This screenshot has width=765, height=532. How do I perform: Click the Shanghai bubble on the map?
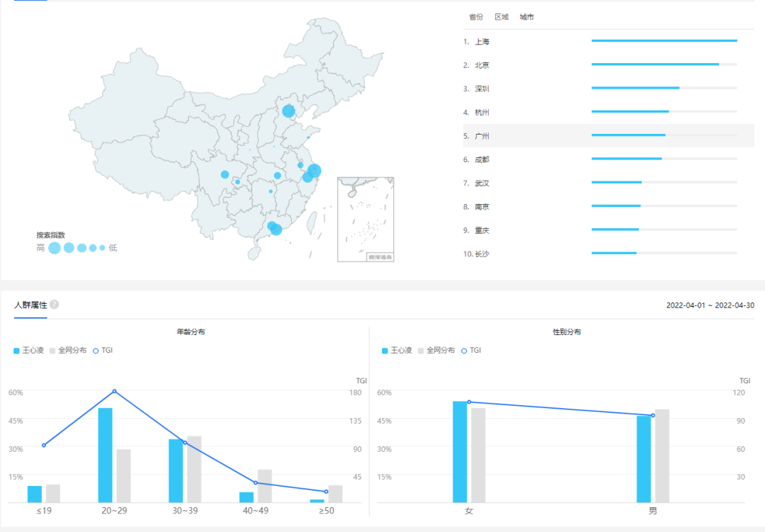(314, 171)
